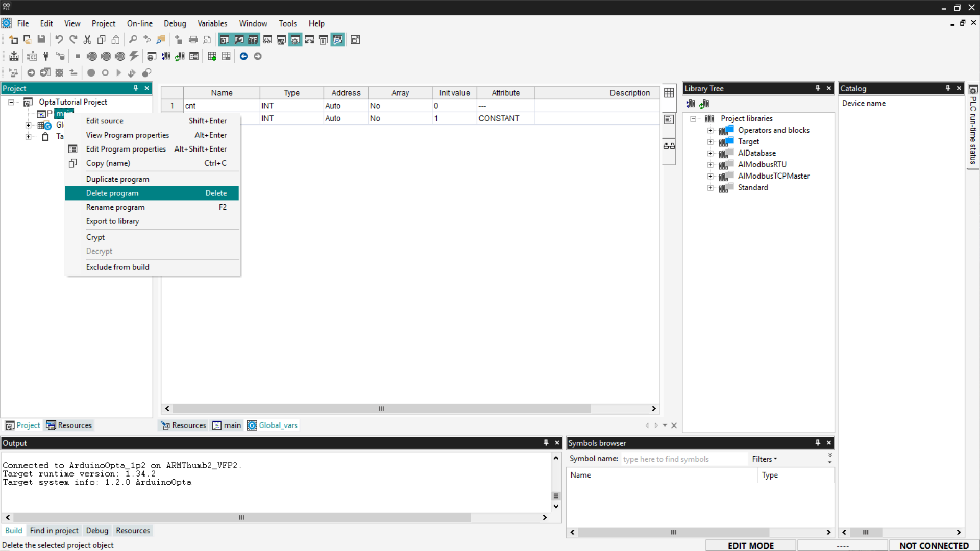Toggle the Library Tree window toolbar button
The image size is (980, 551).
click(x=253, y=40)
